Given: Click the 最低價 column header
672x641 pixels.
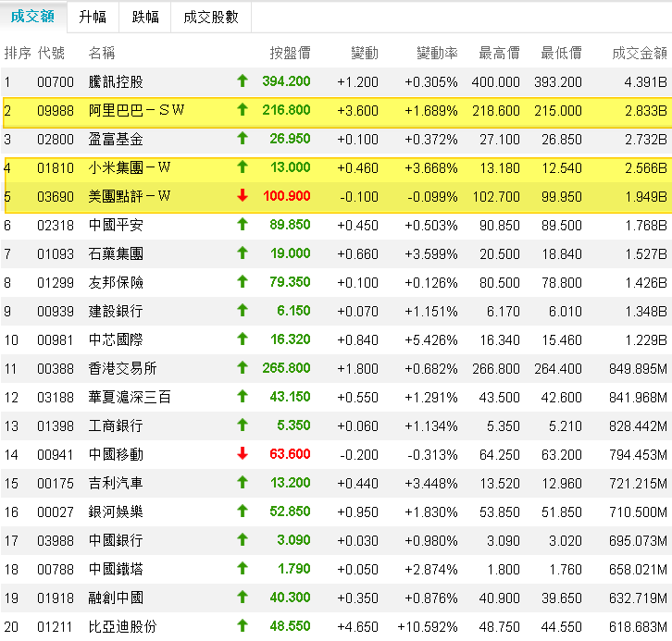Looking at the screenshot, I should tap(561, 53).
